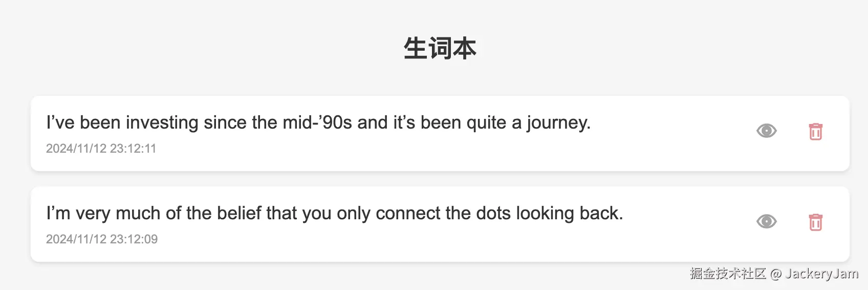Toggle eye icon for 'connect the dots' sentence
Viewport: 868px width, 290px height.
(x=766, y=222)
